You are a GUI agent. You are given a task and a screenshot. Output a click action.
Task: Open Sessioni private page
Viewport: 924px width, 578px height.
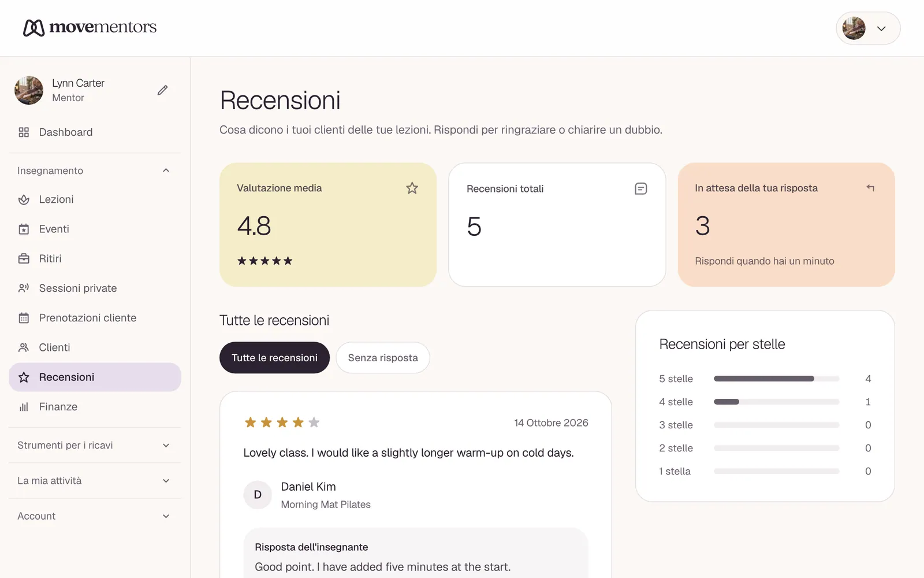pyautogui.click(x=95, y=288)
